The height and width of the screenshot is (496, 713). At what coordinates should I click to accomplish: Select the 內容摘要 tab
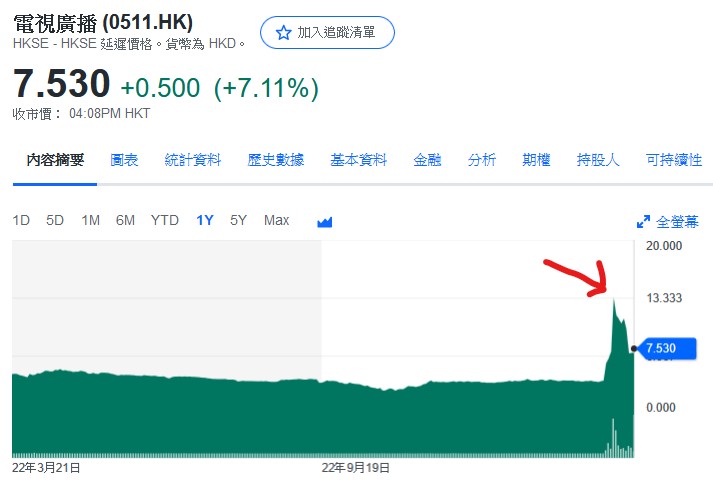55,160
